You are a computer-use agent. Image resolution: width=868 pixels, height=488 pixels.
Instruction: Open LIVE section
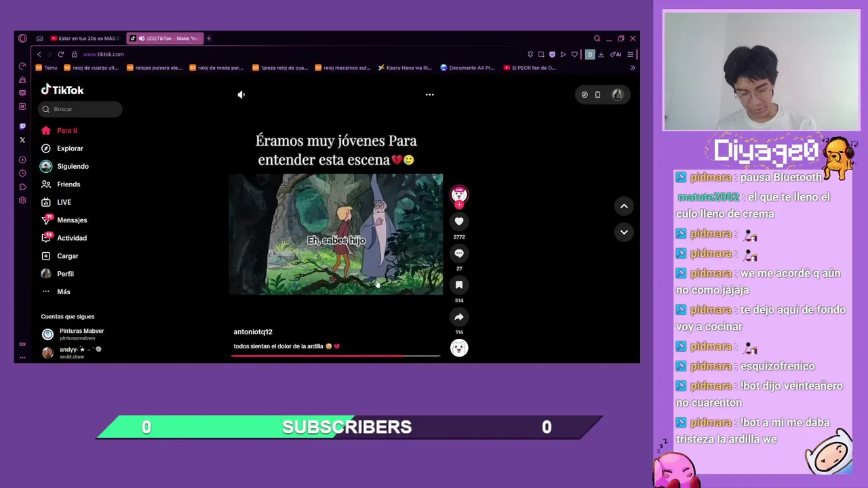click(x=56, y=203)
